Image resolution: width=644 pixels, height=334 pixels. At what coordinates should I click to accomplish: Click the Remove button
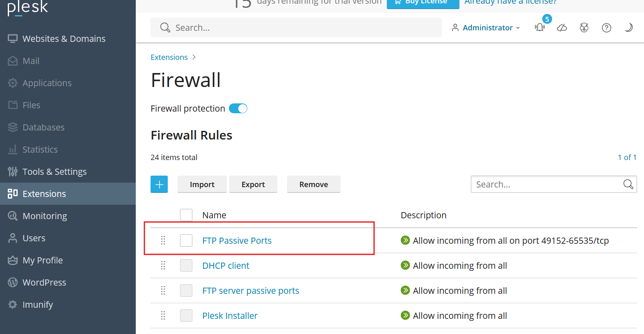click(313, 184)
